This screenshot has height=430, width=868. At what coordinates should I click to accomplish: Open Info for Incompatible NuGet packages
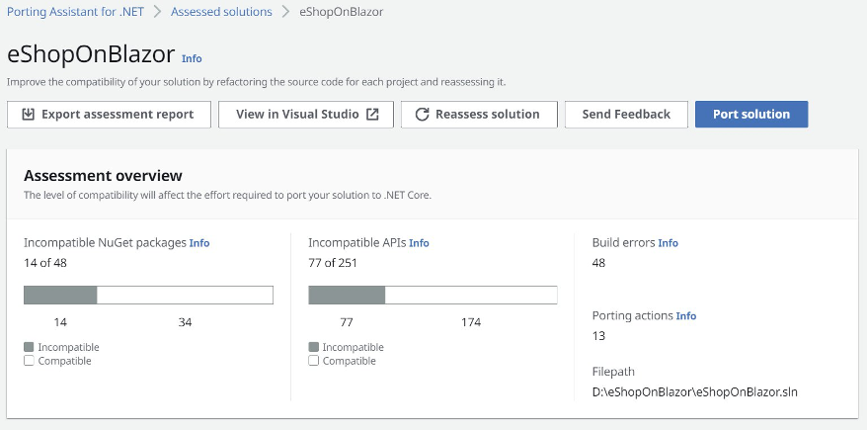(199, 243)
